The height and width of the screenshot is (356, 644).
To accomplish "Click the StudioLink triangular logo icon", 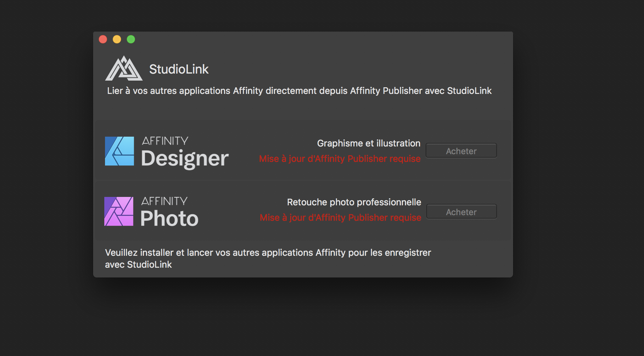I will pyautogui.click(x=124, y=68).
